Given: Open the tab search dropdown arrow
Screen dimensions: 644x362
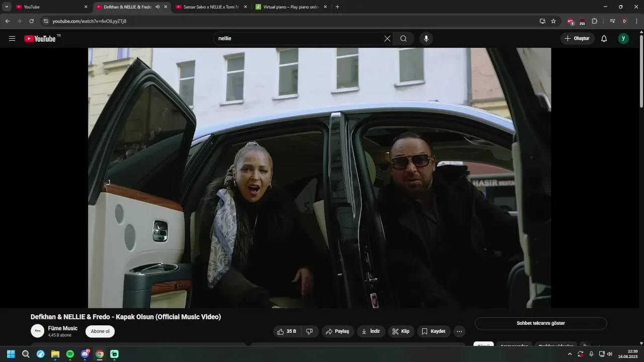Looking at the screenshot, I should coord(7,7).
